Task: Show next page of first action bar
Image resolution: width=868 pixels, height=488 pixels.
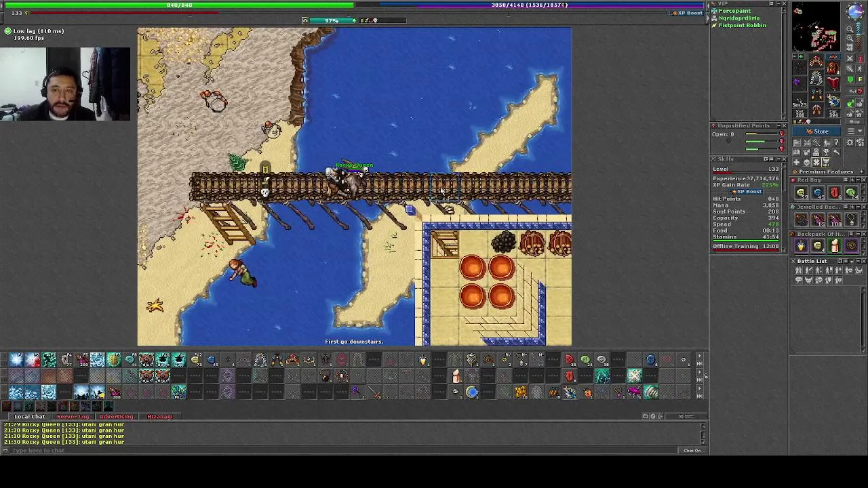Action: [x=699, y=355]
